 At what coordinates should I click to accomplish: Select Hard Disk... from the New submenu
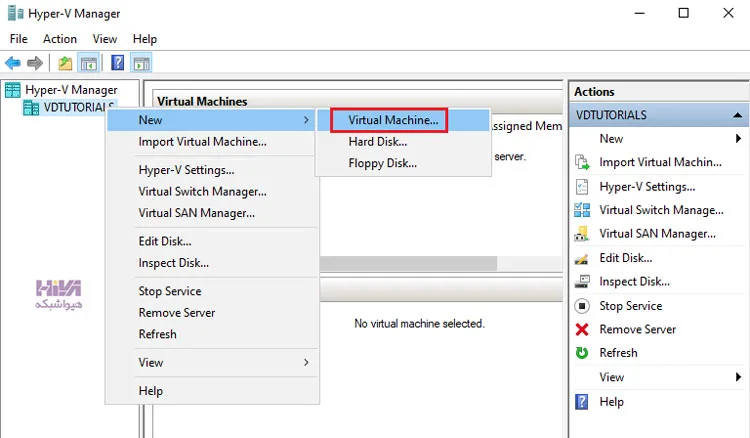[x=378, y=142]
